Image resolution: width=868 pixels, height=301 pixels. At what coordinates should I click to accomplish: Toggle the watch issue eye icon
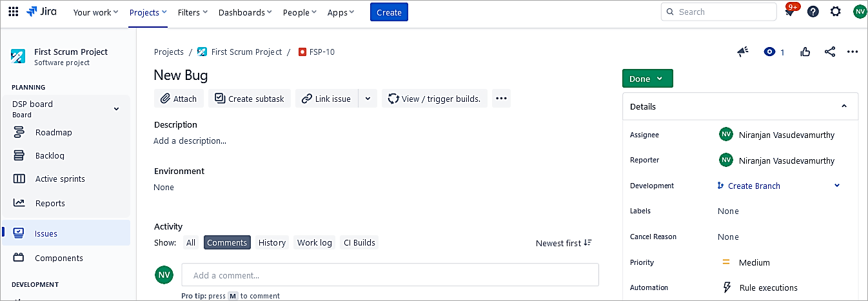point(769,52)
